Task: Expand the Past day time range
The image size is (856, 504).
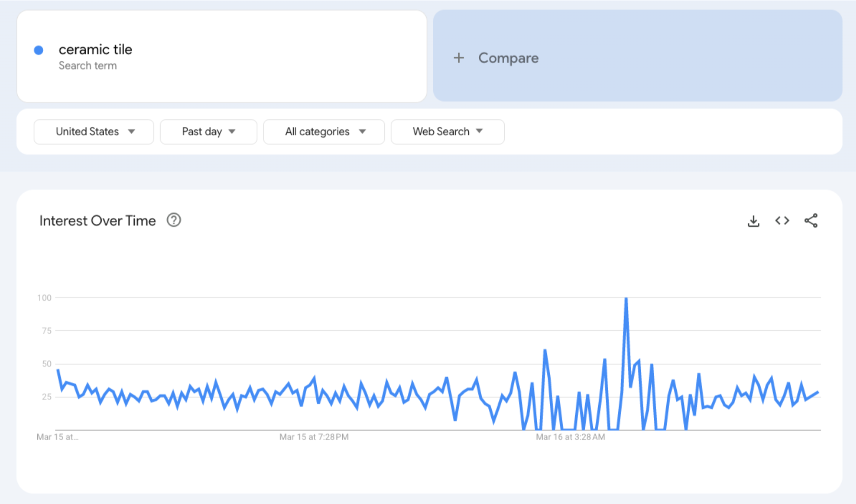Action: tap(208, 132)
